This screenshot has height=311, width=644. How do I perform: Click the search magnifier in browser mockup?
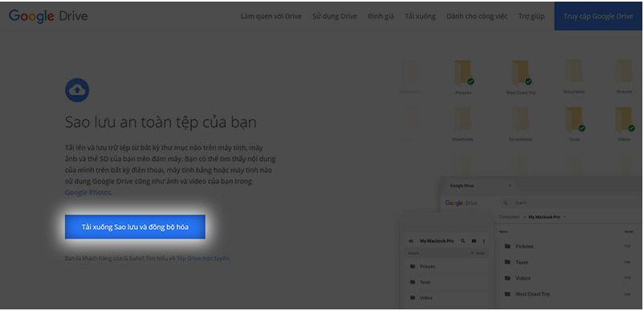pos(506,203)
